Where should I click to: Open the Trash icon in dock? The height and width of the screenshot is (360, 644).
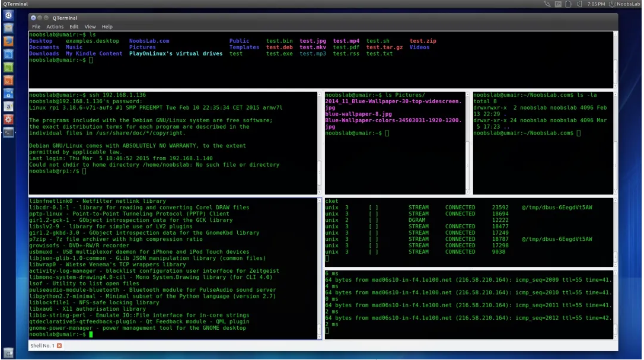[8, 352]
